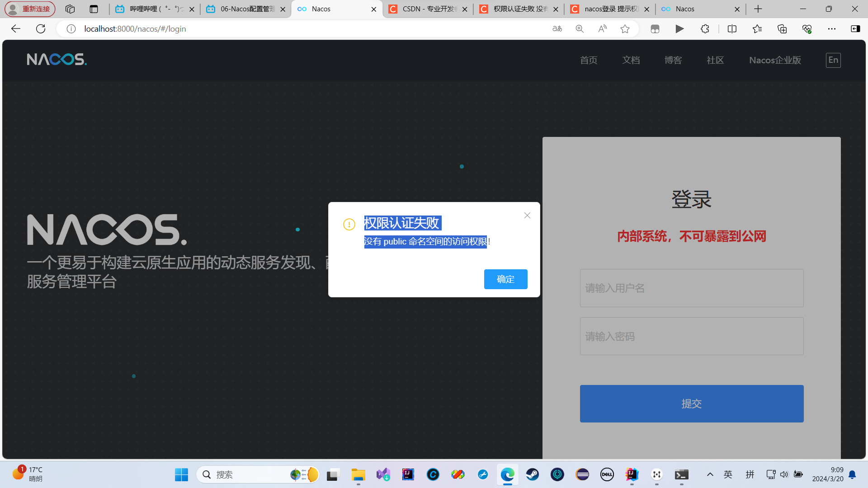Close the active Nacos tab
Image resolution: width=868 pixels, height=488 pixels.
[x=373, y=9]
